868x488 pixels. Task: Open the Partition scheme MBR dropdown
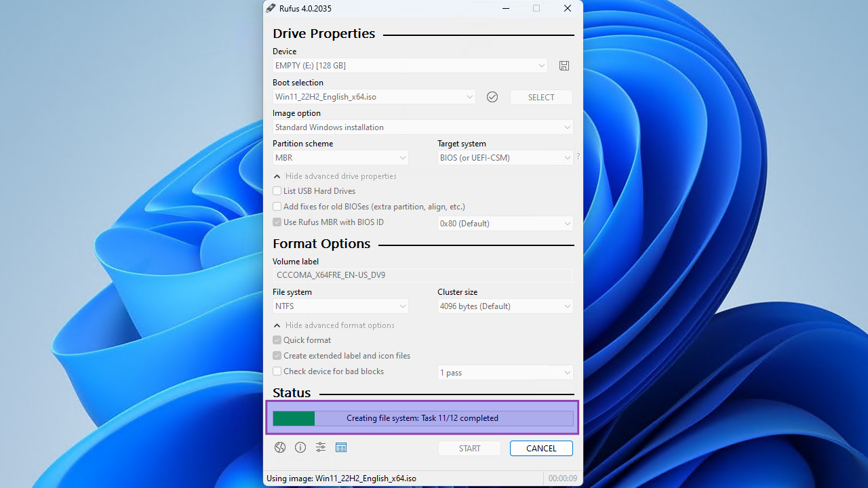point(340,158)
